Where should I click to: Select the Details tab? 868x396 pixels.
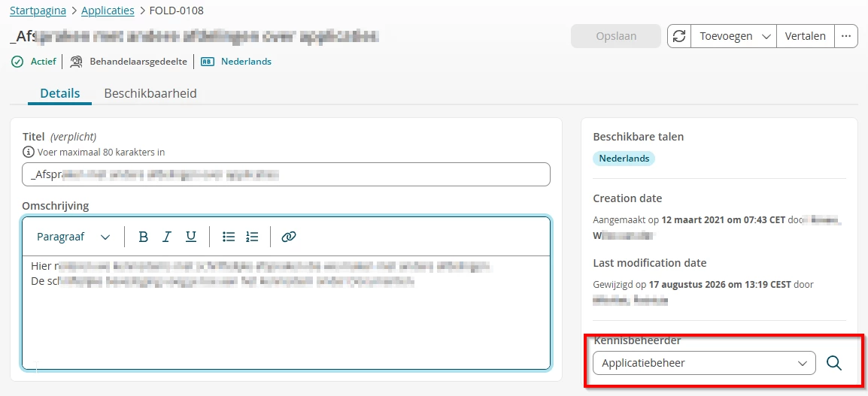coord(59,93)
